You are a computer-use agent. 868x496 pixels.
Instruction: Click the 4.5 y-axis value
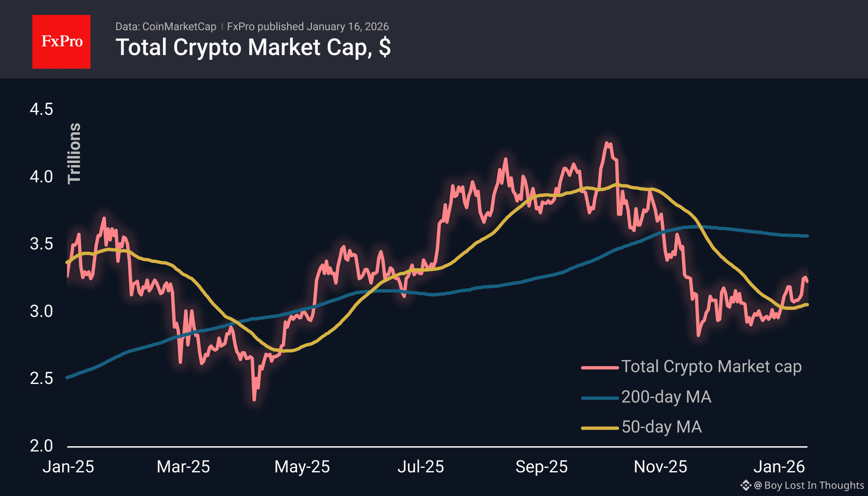[x=41, y=109]
